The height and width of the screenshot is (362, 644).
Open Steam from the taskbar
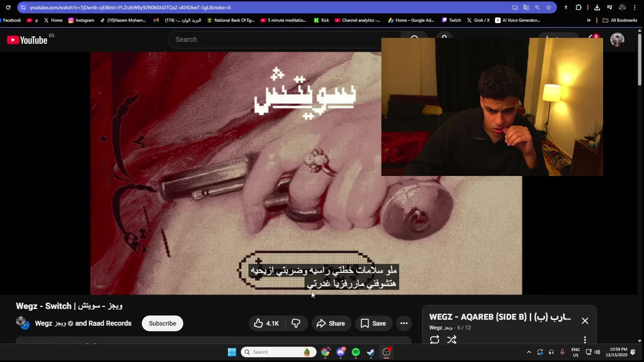pos(371,352)
